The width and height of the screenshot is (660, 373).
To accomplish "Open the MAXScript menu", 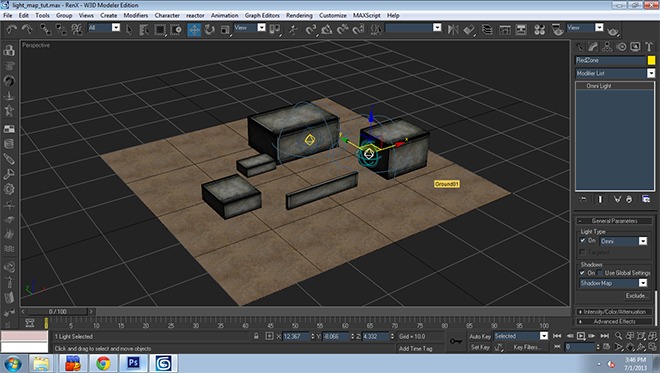I will coord(367,15).
